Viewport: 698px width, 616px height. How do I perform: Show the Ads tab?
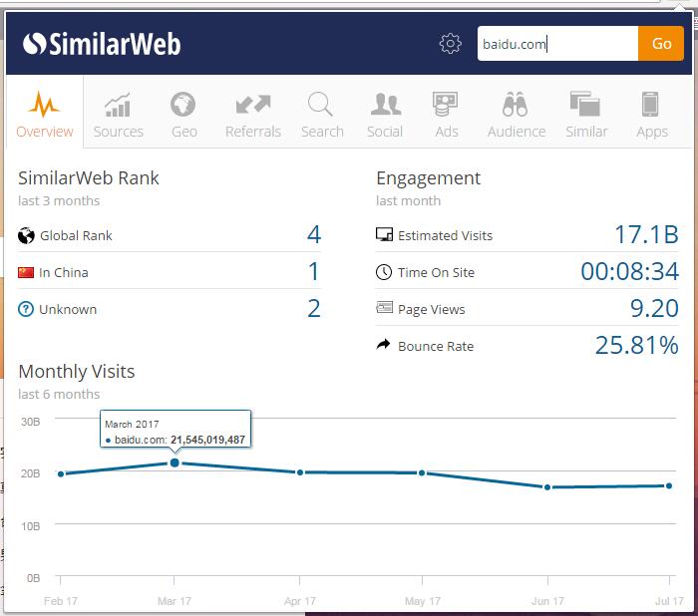(x=446, y=115)
